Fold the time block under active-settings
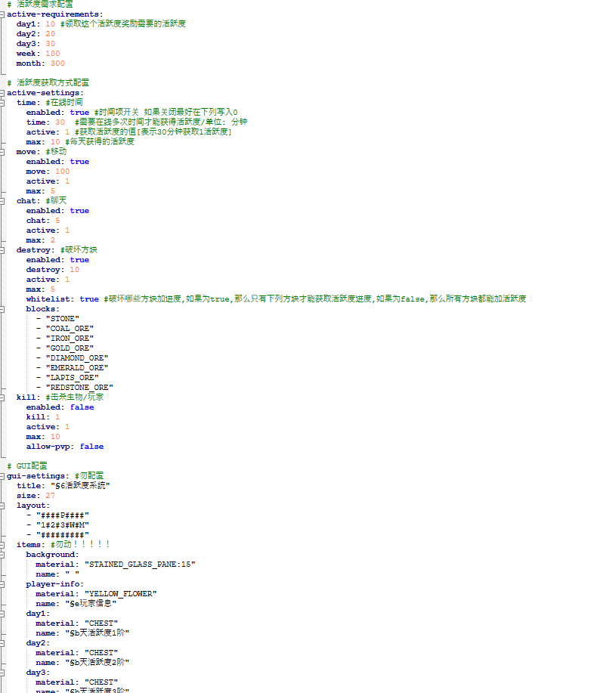This screenshot has height=693, width=616. point(3,103)
